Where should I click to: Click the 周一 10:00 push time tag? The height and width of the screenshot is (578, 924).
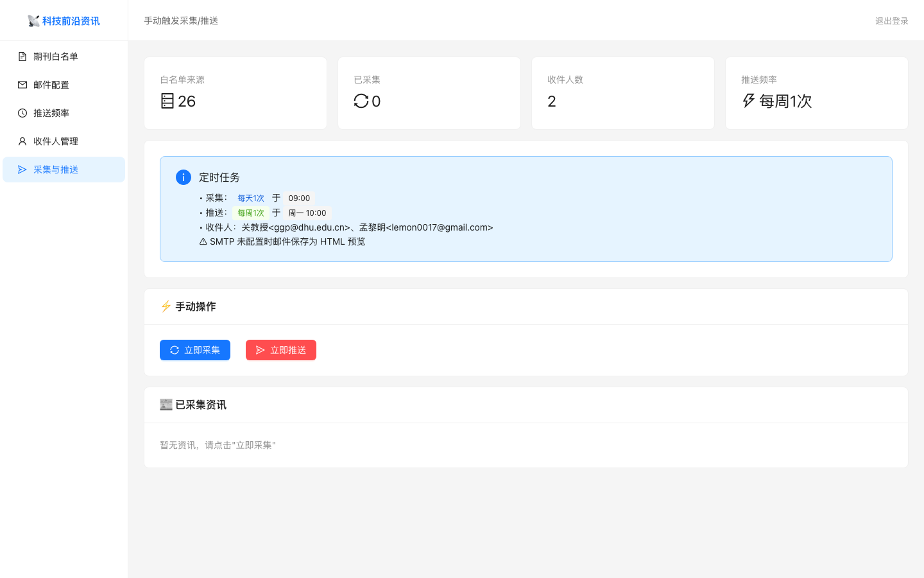(307, 213)
